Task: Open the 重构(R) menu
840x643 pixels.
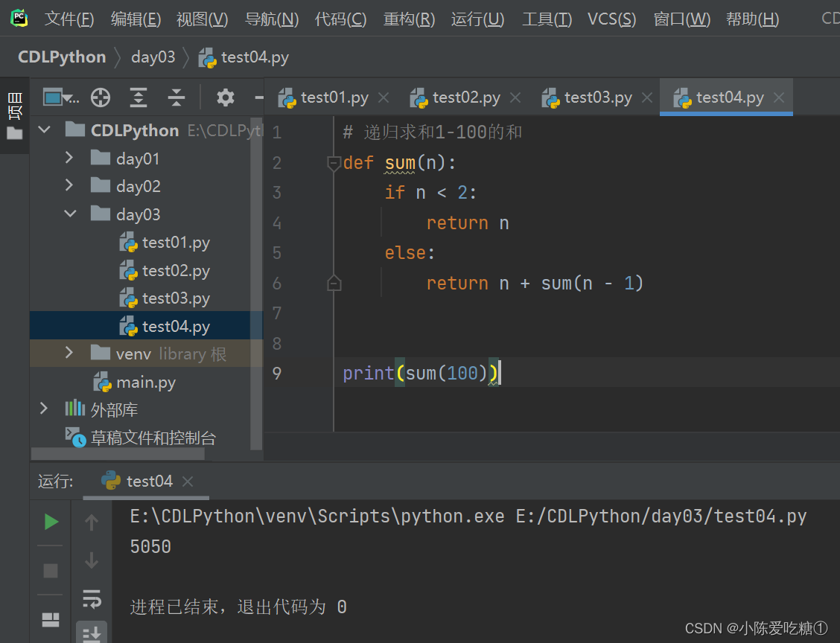Action: (410, 19)
